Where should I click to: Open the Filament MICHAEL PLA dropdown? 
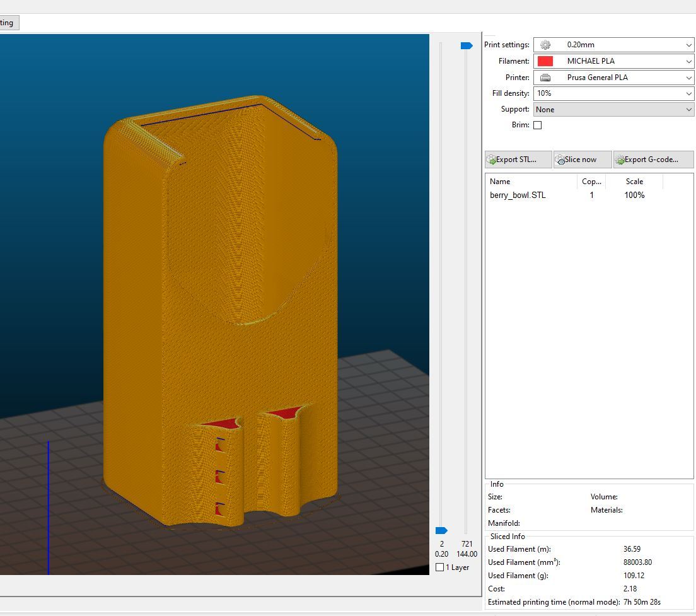coord(613,61)
